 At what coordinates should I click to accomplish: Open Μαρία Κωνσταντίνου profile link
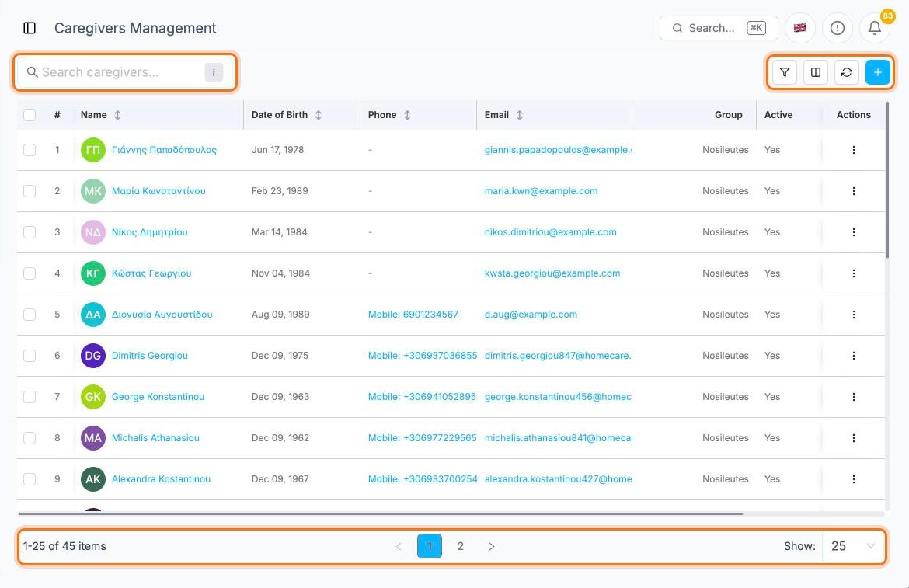[x=158, y=190]
